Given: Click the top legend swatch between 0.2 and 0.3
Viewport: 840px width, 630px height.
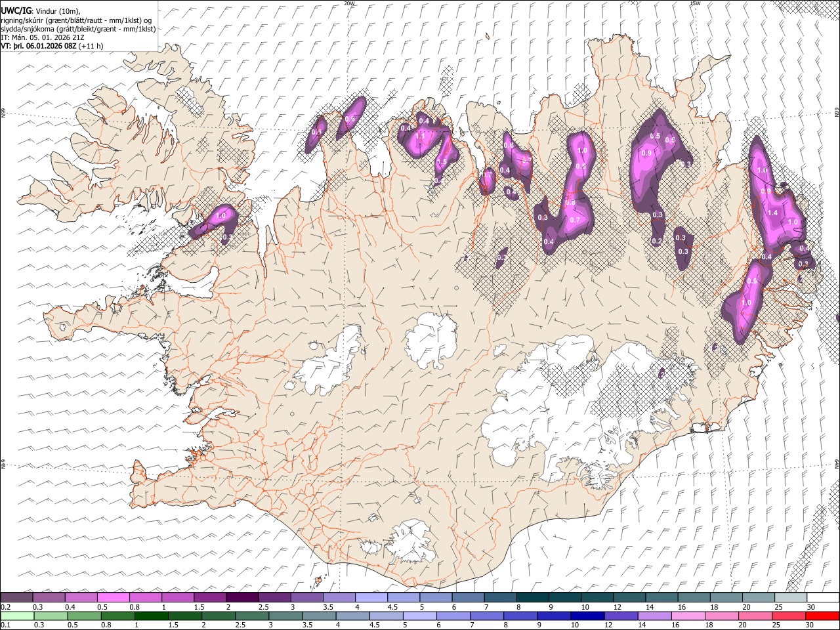Looking at the screenshot, I should tap(17, 598).
